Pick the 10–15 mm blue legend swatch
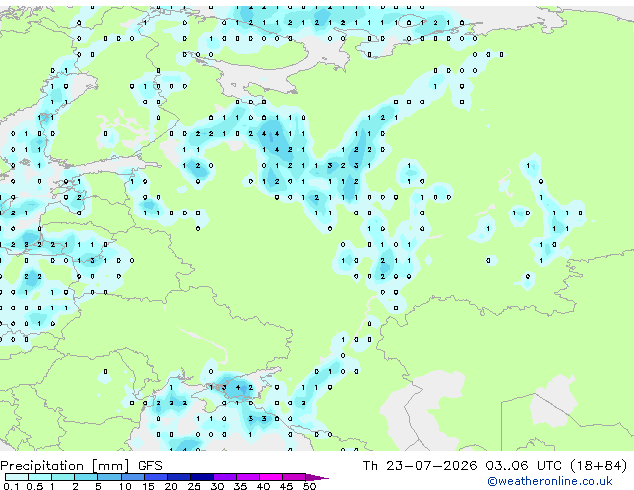The width and height of the screenshot is (634, 490). point(133,477)
